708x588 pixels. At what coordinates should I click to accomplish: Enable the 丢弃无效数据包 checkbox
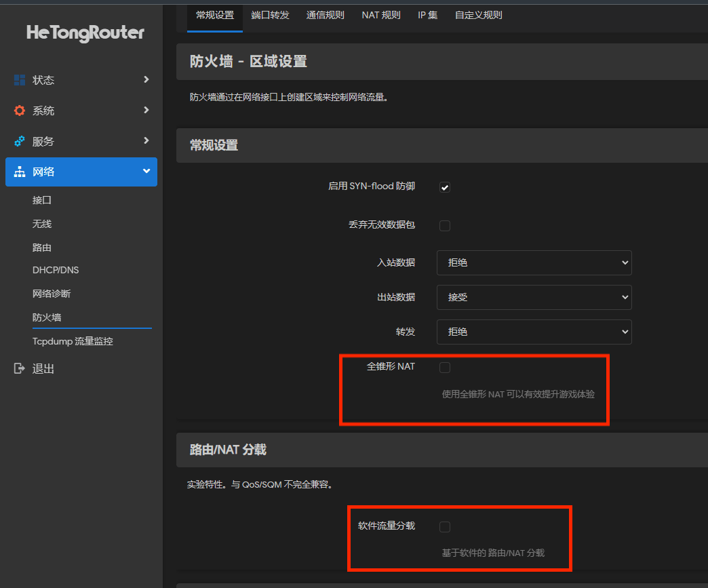[x=444, y=224]
